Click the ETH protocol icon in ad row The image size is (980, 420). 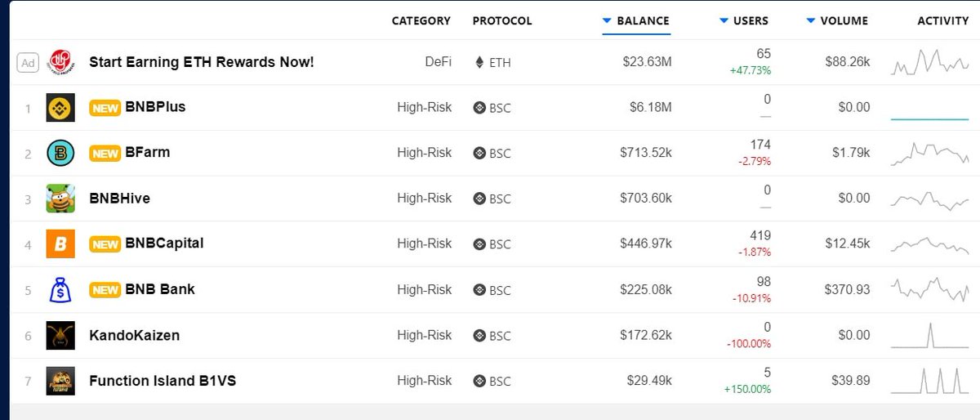(x=479, y=62)
